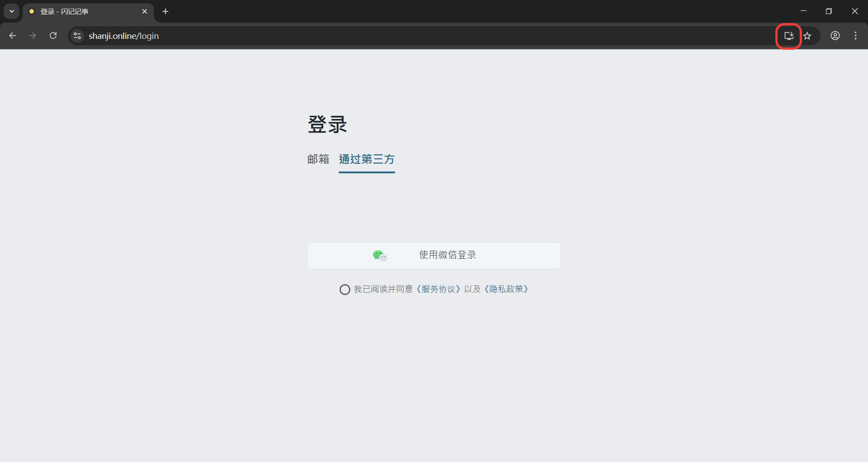This screenshot has width=868, height=462.
Task: Check the agreement radio button
Action: [344, 290]
